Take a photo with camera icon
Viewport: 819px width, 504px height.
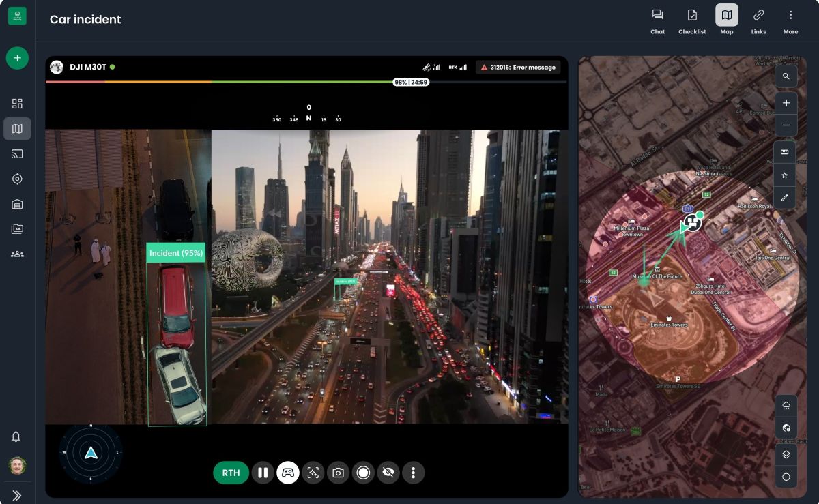tap(338, 473)
